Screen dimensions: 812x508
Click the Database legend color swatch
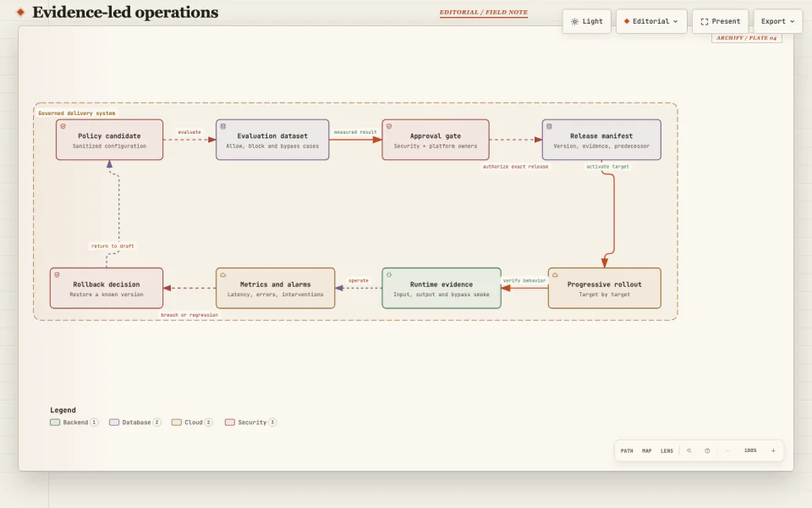pos(114,422)
